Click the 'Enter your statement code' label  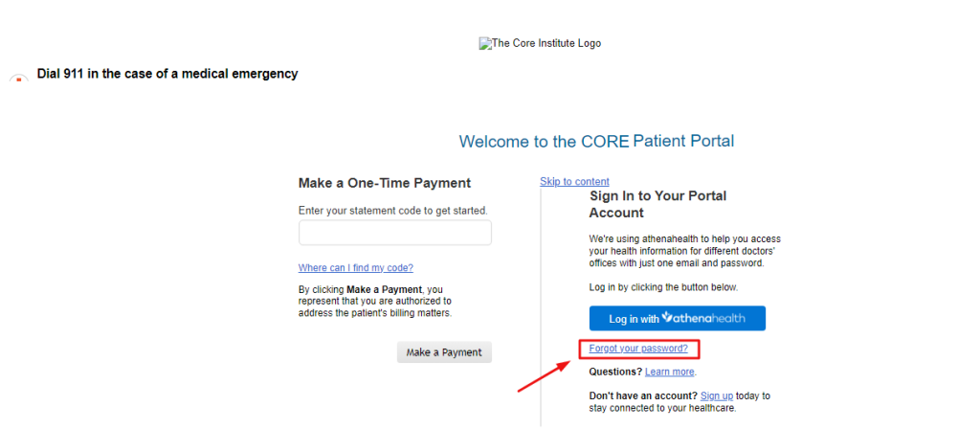pos(393,210)
